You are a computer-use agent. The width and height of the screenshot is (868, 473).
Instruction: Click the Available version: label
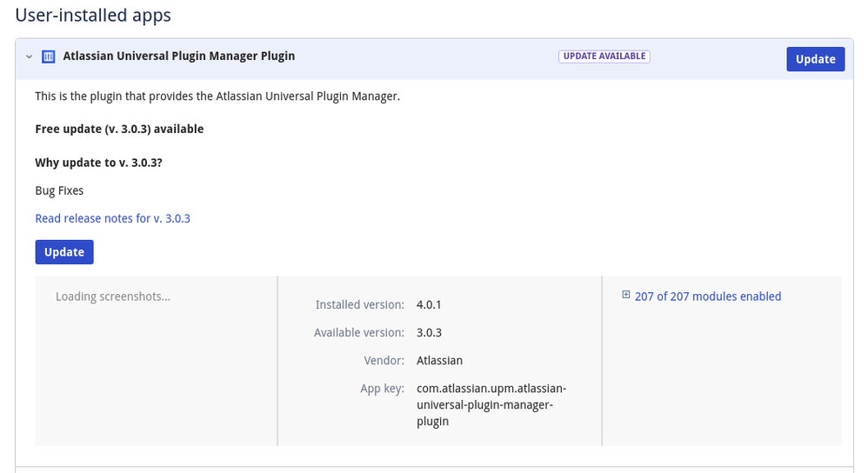point(359,332)
